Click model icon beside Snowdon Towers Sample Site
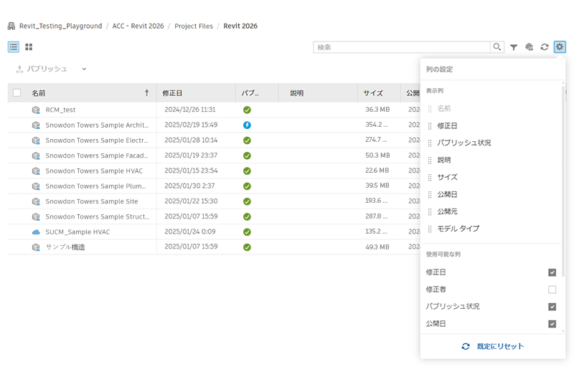The width and height of the screenshot is (574, 392). click(x=36, y=201)
